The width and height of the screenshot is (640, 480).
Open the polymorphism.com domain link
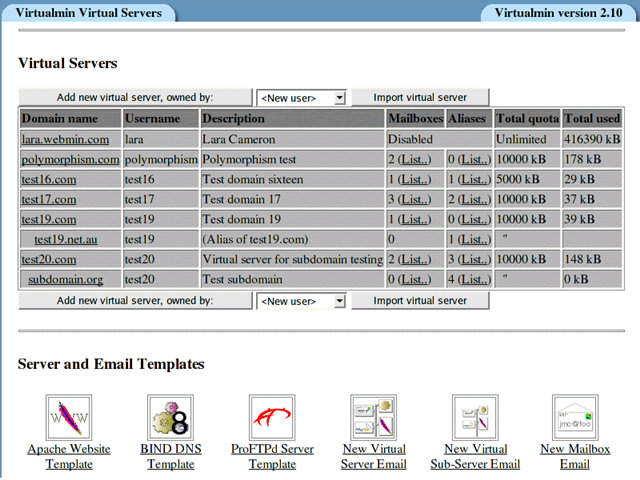pos(70,159)
